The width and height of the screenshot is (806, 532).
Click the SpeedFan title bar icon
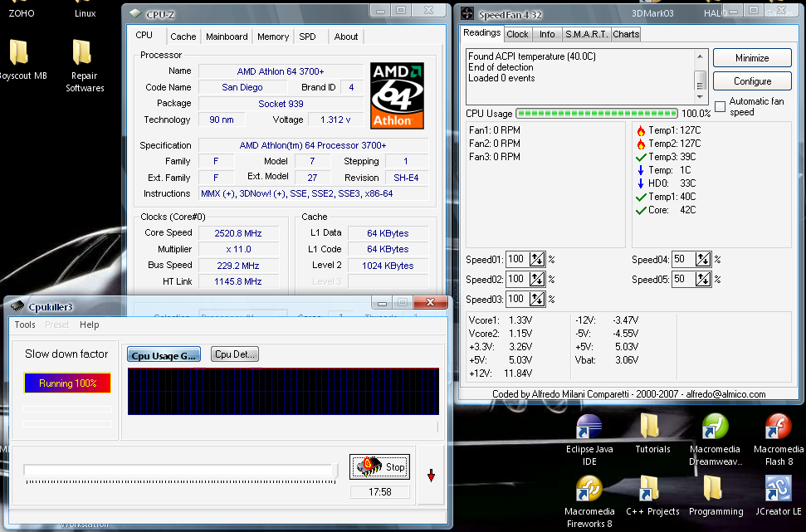point(467,14)
